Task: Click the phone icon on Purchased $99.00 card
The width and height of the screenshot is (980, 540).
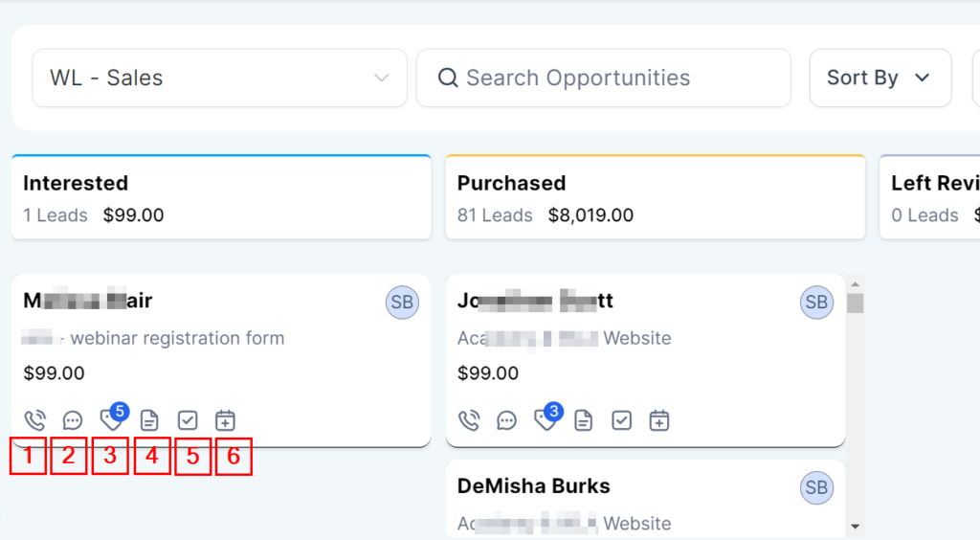Action: (469, 420)
